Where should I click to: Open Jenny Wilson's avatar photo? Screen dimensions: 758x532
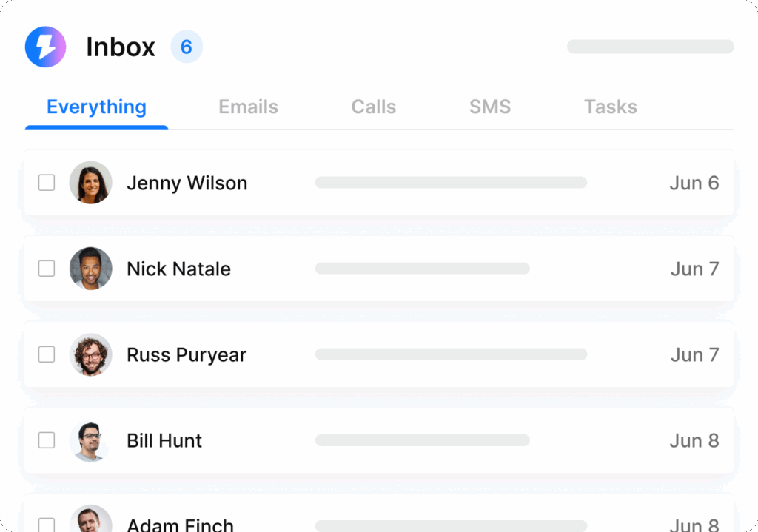tap(91, 183)
